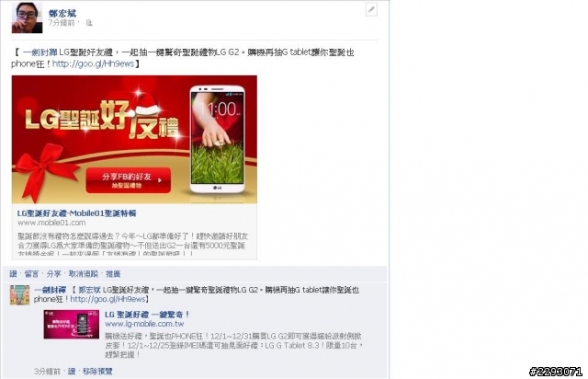Viewport: 588px width, 379px height.
Task: Open 鄭宏斌 profile name link
Action: [62, 14]
